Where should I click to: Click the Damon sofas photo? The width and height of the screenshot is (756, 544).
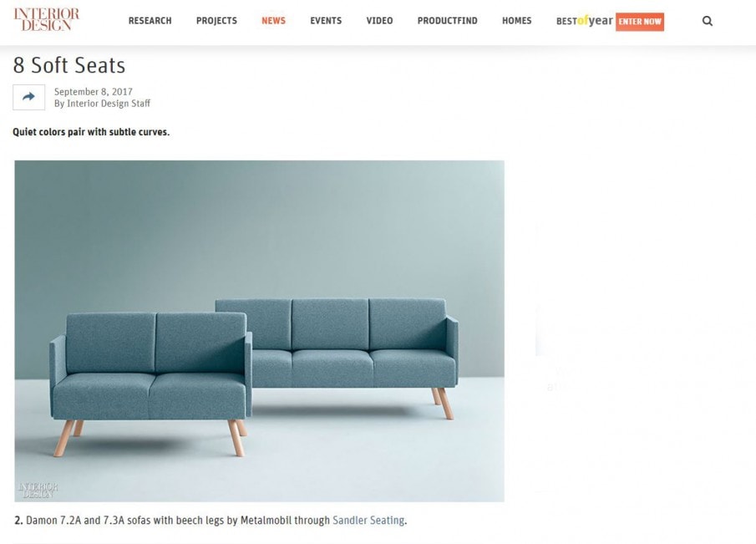pos(260,331)
